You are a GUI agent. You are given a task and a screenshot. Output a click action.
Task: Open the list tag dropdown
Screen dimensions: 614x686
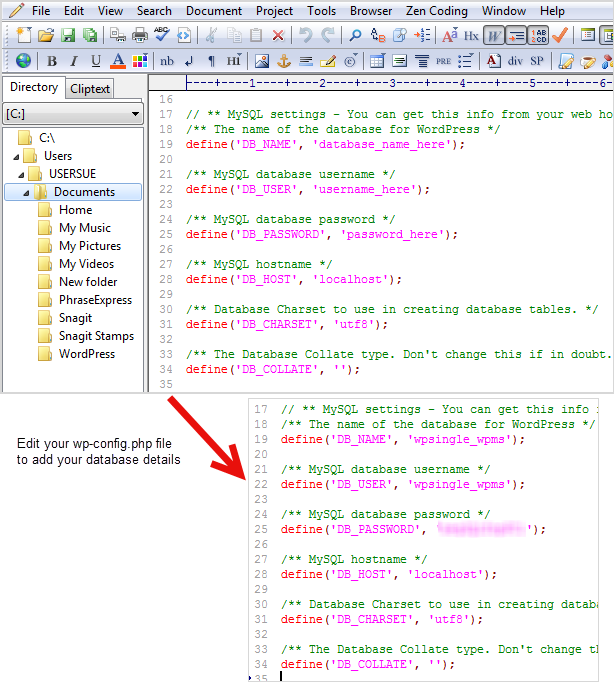(x=466, y=61)
